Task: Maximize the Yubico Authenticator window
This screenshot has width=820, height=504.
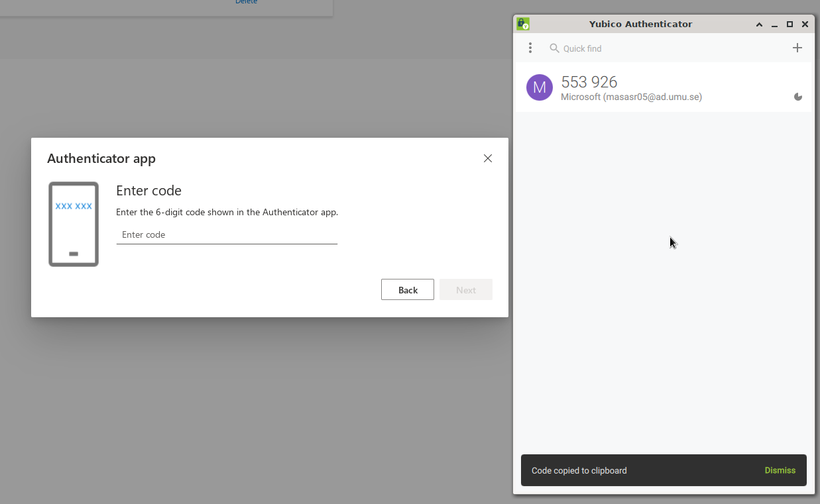Action: tap(790, 25)
